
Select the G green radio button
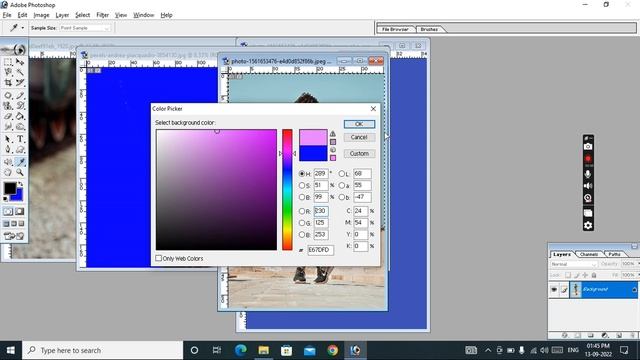302,223
